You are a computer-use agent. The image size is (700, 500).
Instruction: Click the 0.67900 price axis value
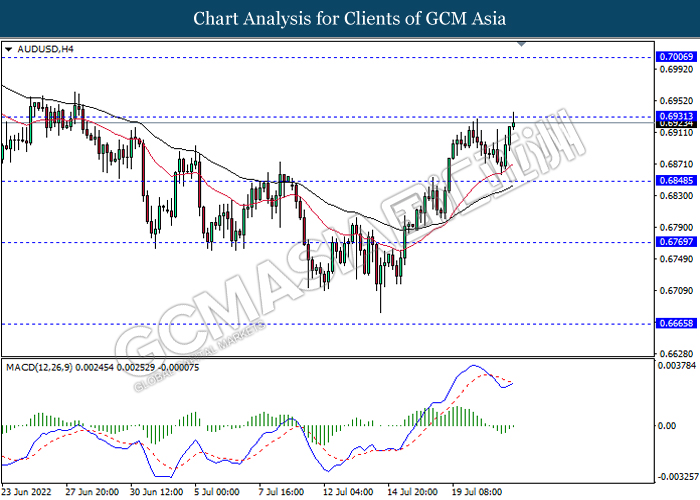point(676,227)
